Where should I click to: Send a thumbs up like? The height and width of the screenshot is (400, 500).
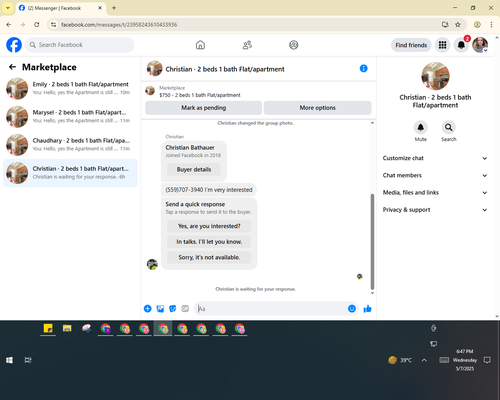(x=367, y=309)
